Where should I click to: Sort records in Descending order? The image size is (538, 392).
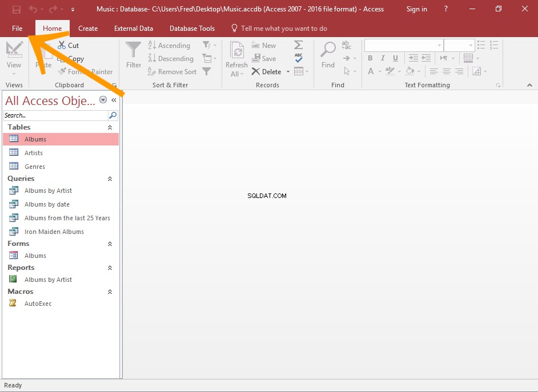tap(171, 59)
